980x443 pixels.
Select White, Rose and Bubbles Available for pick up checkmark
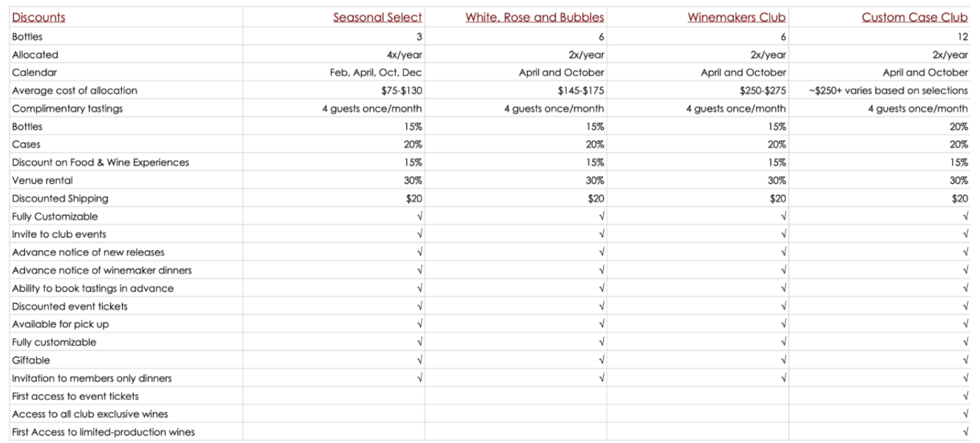(x=601, y=324)
